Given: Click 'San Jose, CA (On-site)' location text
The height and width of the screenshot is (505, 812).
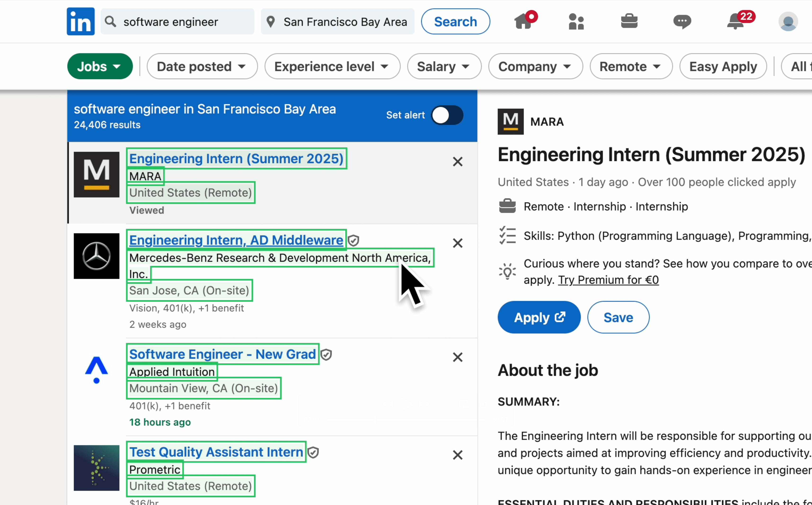Looking at the screenshot, I should coord(189,291).
